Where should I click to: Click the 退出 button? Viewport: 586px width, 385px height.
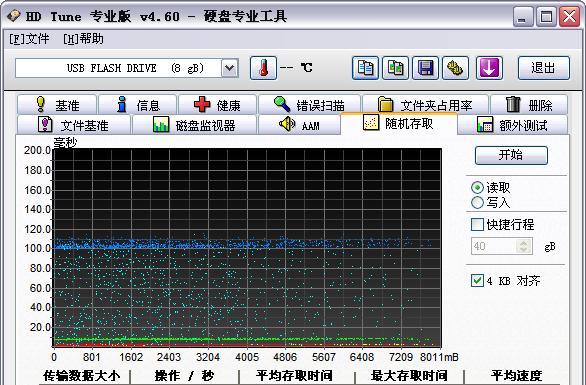(x=544, y=68)
